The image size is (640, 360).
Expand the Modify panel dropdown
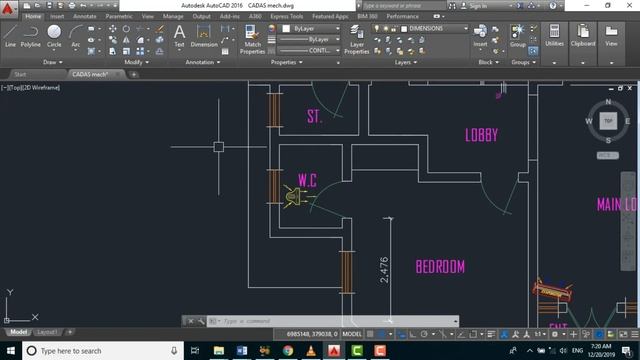point(136,62)
